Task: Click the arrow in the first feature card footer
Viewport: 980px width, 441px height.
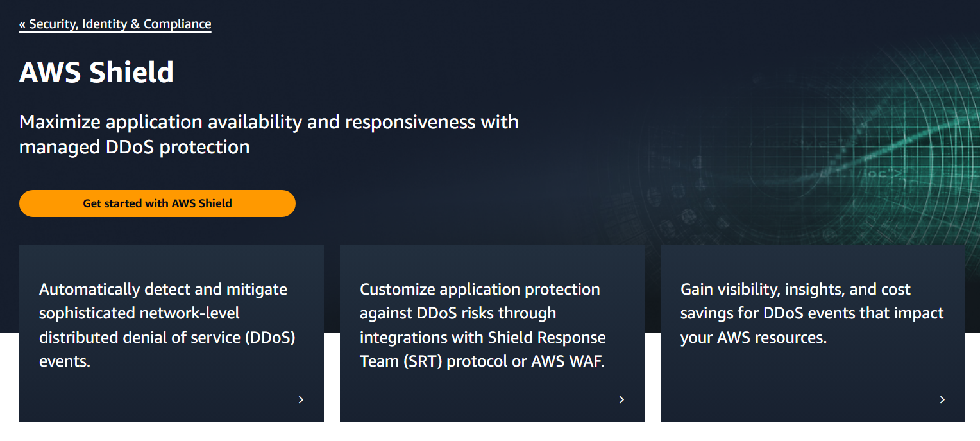Action: pyautogui.click(x=300, y=399)
